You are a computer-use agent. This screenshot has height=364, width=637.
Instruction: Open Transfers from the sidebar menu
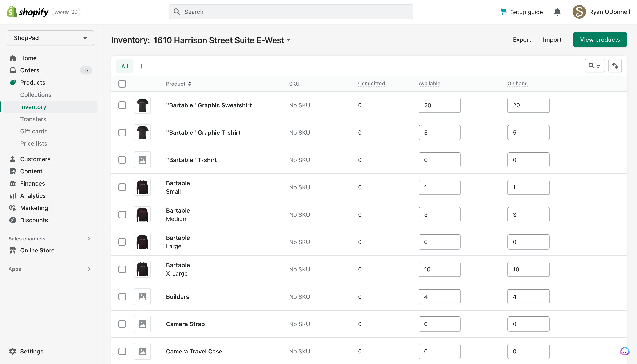coord(33,119)
